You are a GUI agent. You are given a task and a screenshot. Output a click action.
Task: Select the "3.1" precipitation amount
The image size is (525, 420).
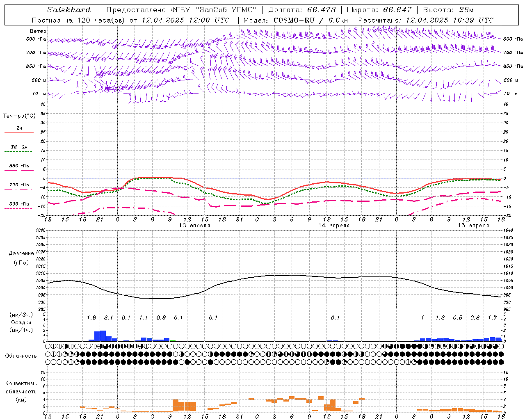[x=108, y=318]
